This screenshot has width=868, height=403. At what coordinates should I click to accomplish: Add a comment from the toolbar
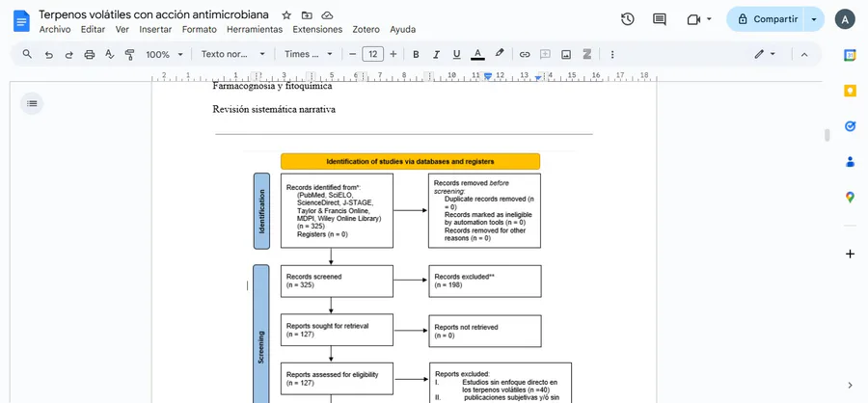tap(545, 54)
